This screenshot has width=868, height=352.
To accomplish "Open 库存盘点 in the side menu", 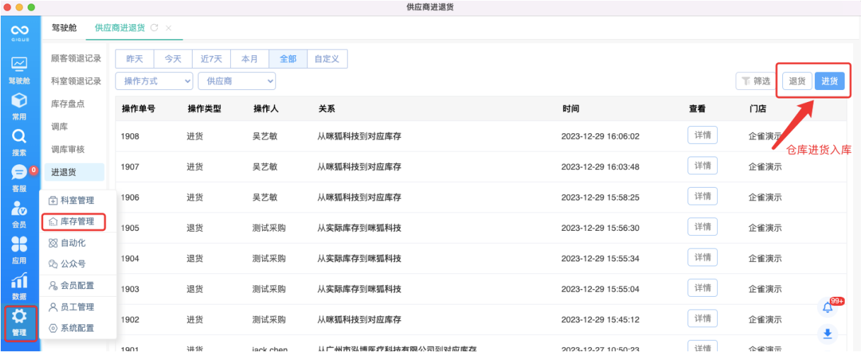I will tap(68, 103).
